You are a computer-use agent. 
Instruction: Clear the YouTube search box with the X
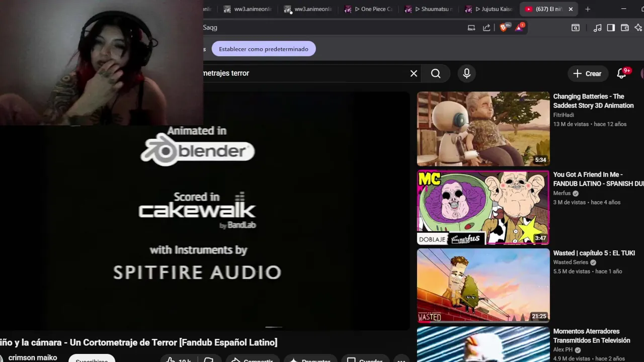(414, 73)
